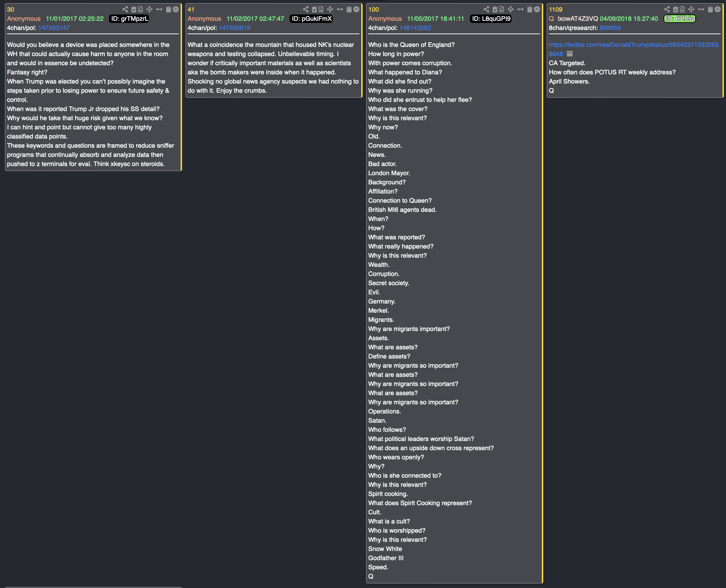Click clipboard-check icon on post 30
The image size is (726, 588).
[134, 10]
